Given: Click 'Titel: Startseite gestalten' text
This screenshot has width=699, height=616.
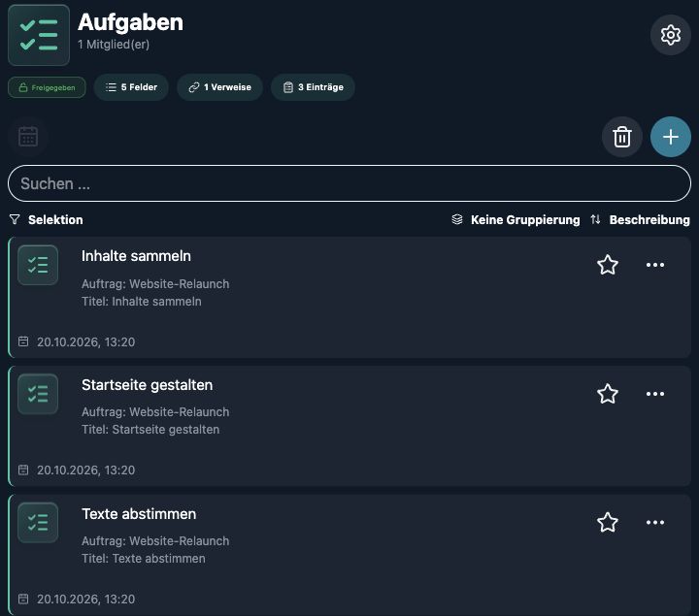Looking at the screenshot, I should click(x=150, y=430).
